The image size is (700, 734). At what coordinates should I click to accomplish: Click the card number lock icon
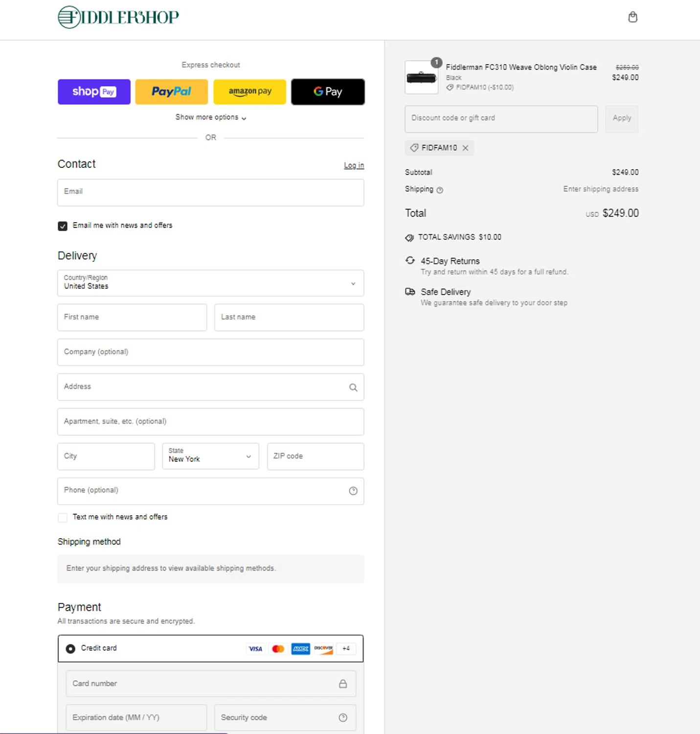pyautogui.click(x=343, y=684)
